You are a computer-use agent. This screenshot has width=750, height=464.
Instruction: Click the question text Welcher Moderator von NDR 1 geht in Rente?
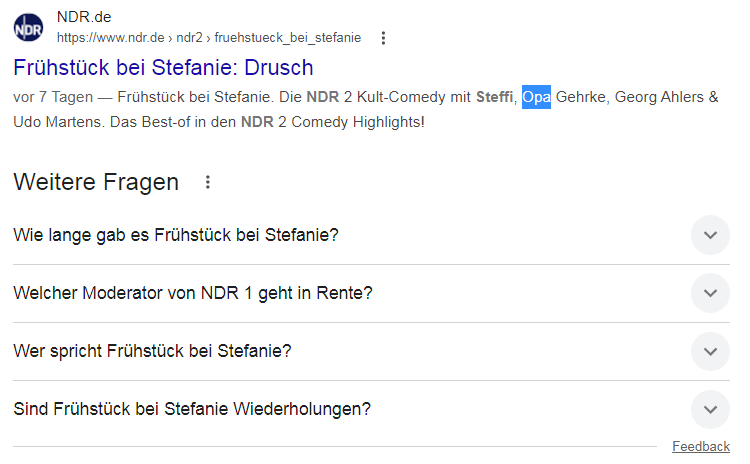click(x=193, y=293)
